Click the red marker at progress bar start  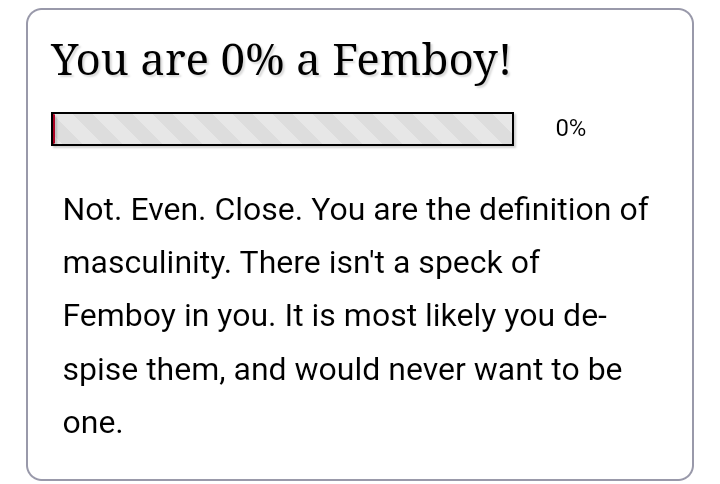coord(54,130)
